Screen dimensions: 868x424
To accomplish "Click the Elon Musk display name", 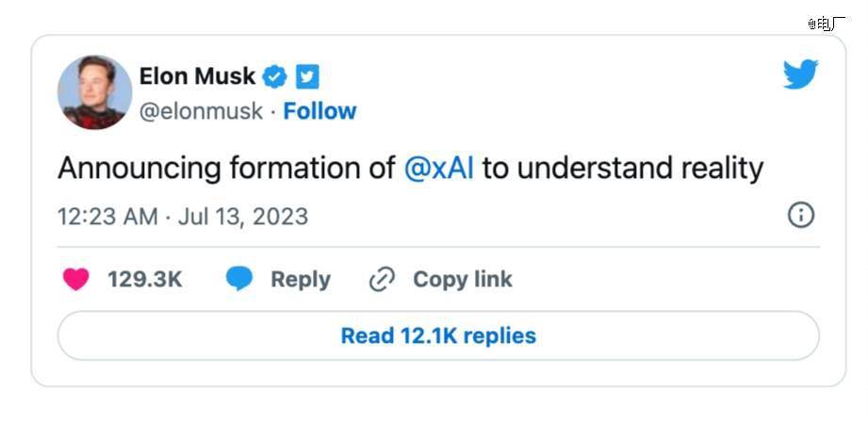I will pyautogui.click(x=197, y=76).
